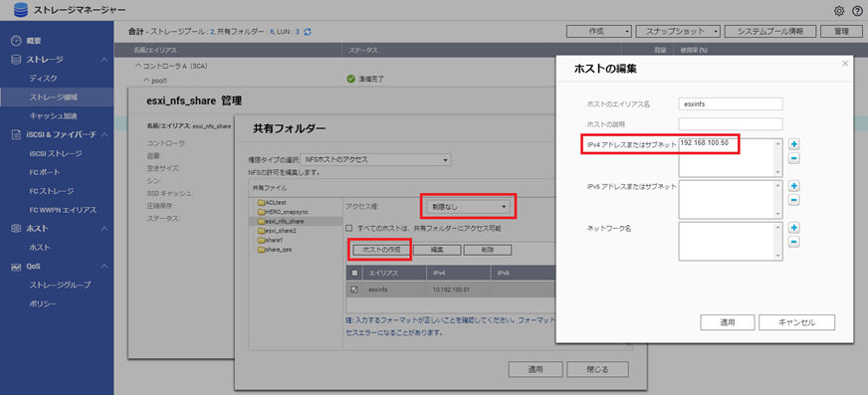Screen dimensions: 868x395
Task: Refresh the storage summary totals
Action: [x=308, y=32]
